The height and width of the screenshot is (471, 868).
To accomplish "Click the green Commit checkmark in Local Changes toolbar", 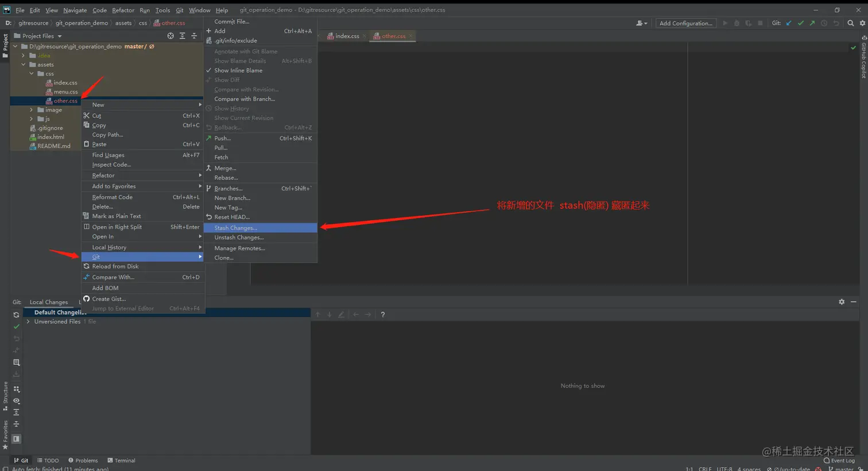I will pos(16,326).
